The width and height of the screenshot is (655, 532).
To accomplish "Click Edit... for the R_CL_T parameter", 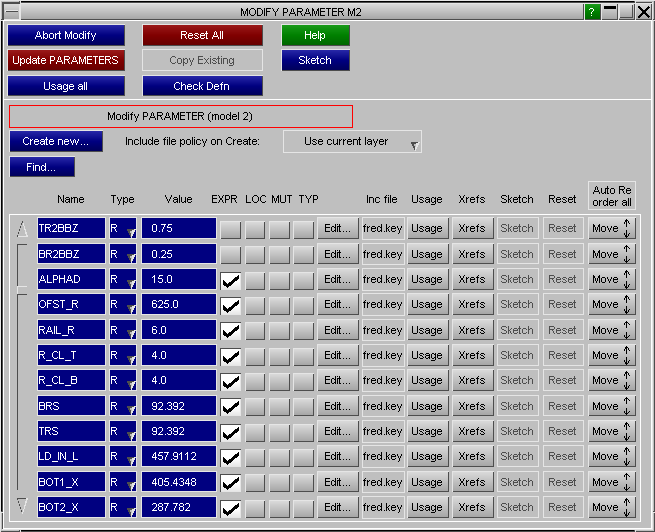I will point(338,355).
